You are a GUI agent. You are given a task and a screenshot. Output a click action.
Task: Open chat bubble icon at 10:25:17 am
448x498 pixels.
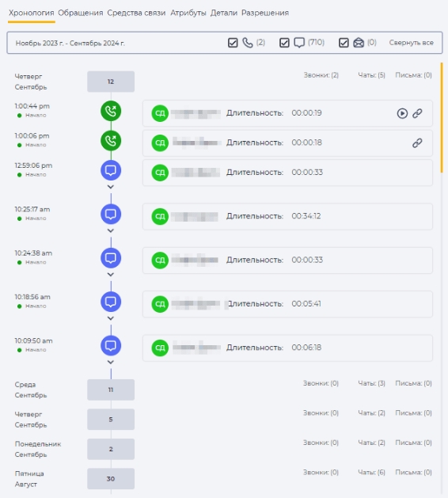[x=111, y=214]
